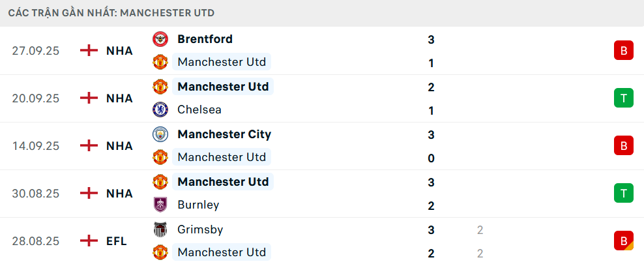Click the EFL competition label
The width and height of the screenshot is (644, 264).
[117, 241]
